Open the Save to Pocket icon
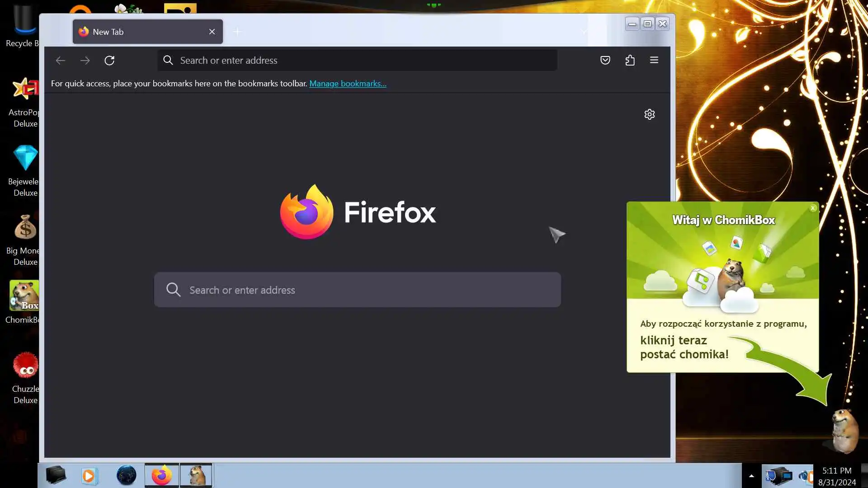This screenshot has width=868, height=488. (605, 60)
